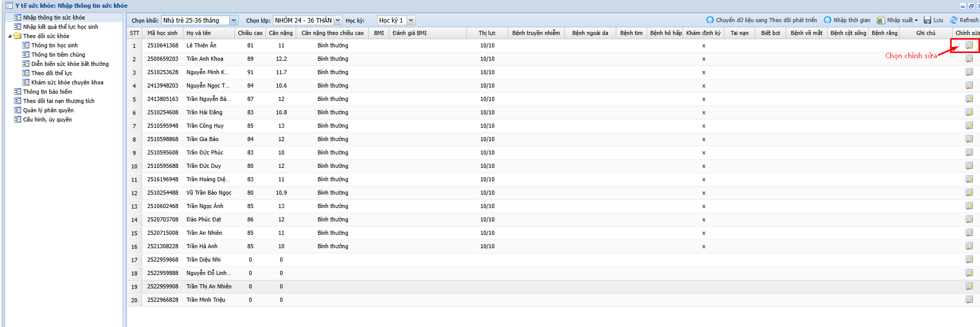
Task: Click Khám định kỳ x mark for Trần Hà Anh
Action: coord(704,247)
